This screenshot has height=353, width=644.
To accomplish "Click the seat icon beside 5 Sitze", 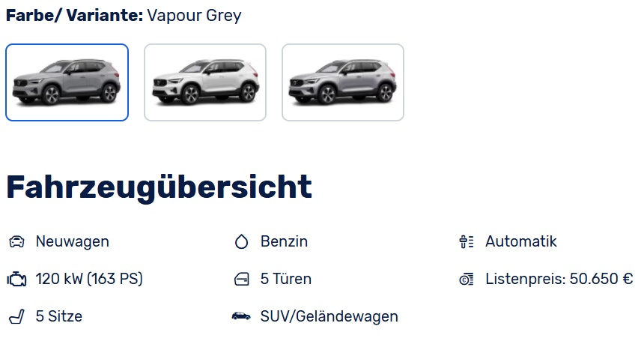I will [x=16, y=316].
